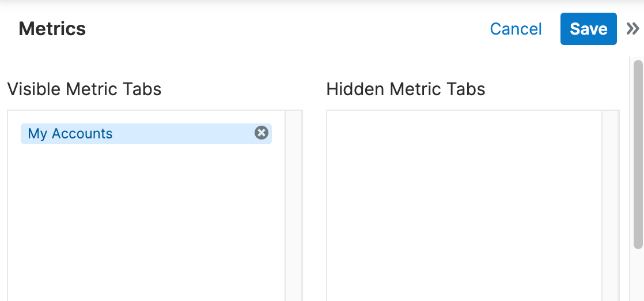Image resolution: width=644 pixels, height=301 pixels.
Task: Save the metric tab changes
Action: [588, 29]
